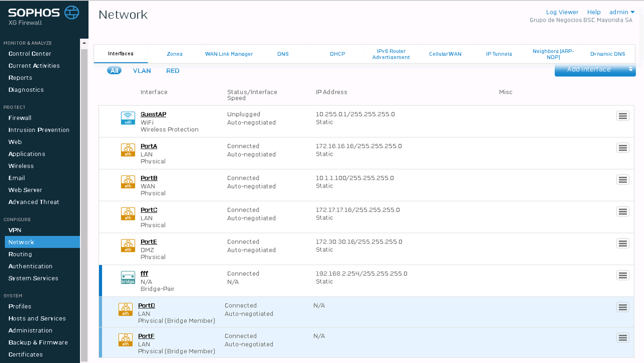Open the Add Interface dropdown
This screenshot has width=644, height=363.
pos(595,69)
